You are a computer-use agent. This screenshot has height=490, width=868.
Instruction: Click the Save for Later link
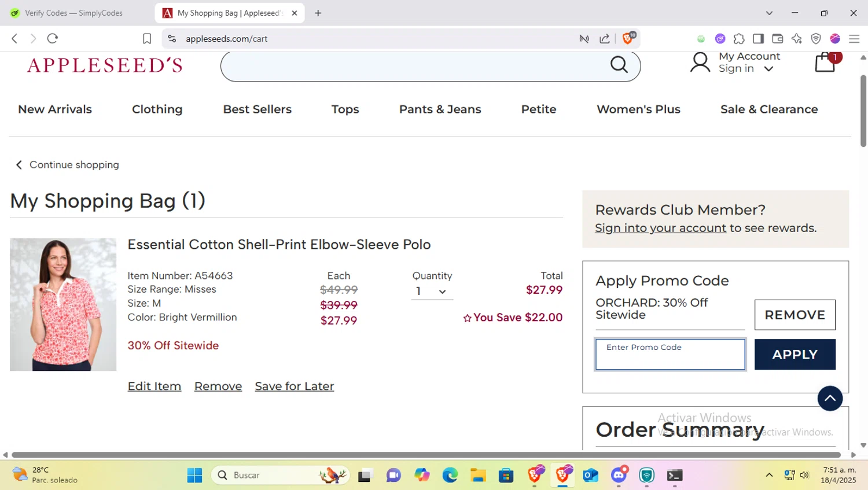[294, 386]
